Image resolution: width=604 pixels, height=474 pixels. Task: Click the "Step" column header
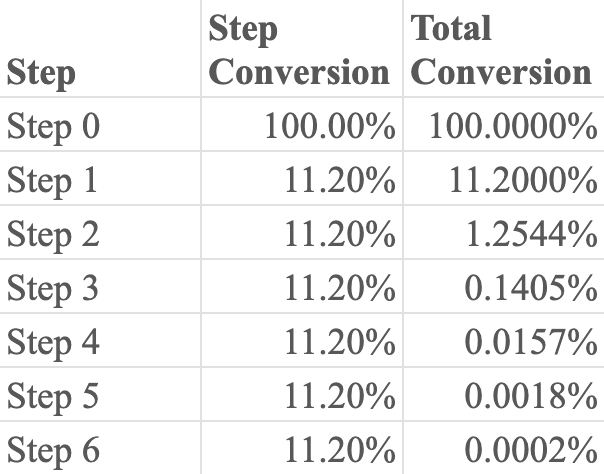coord(41,72)
